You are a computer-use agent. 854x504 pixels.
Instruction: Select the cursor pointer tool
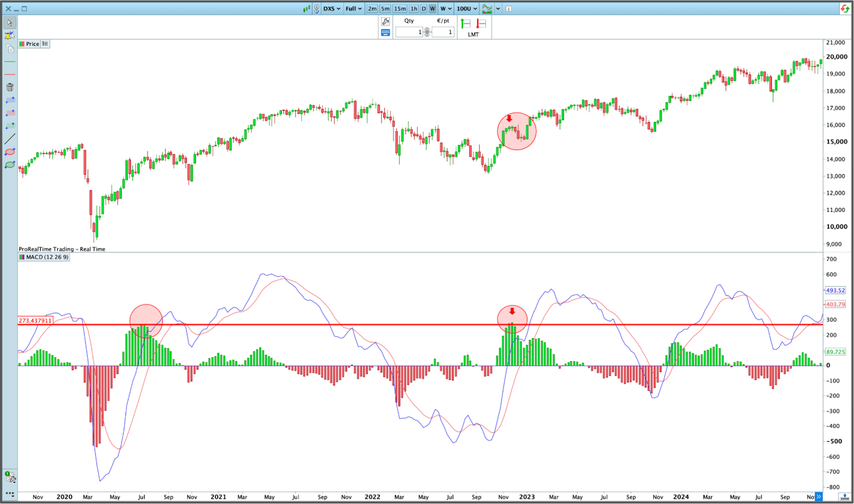pyautogui.click(x=10, y=22)
